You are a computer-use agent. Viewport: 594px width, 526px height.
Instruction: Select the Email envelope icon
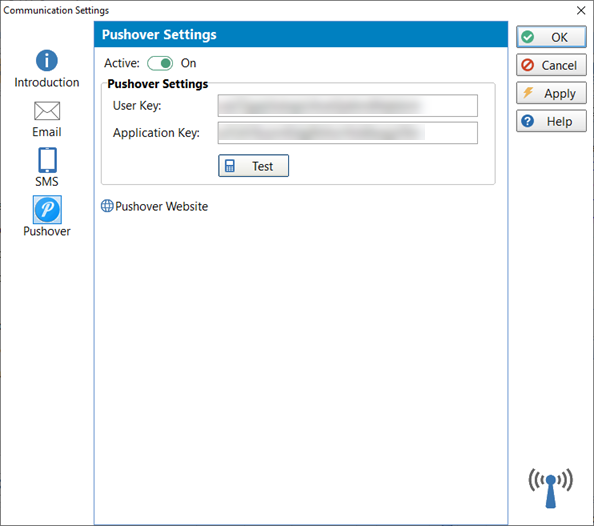47,111
